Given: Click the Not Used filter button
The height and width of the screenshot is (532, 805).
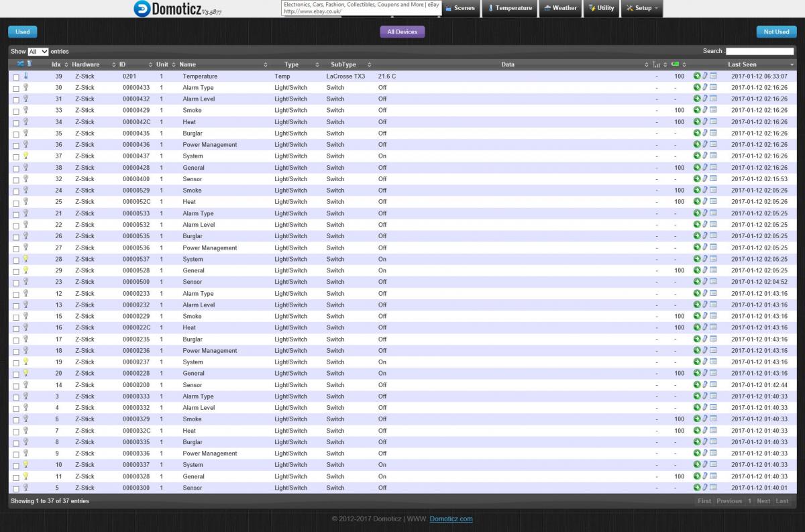Looking at the screenshot, I should [776, 32].
